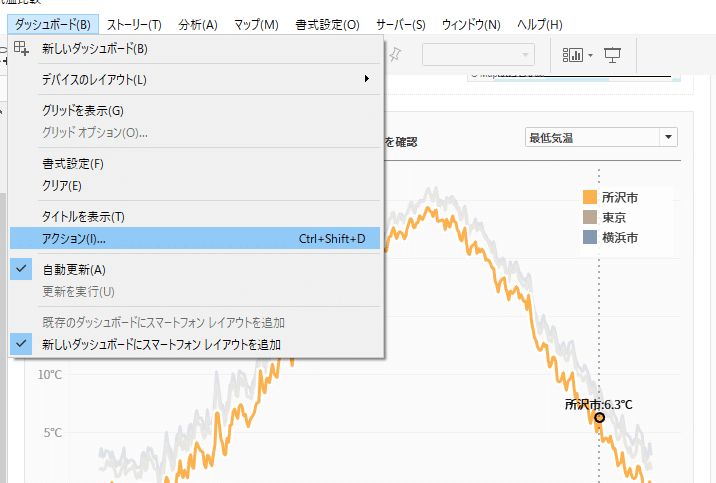Screen dimensions: 716x483
Task: Toggle 自動更新(A) checked option
Action: 195,269
